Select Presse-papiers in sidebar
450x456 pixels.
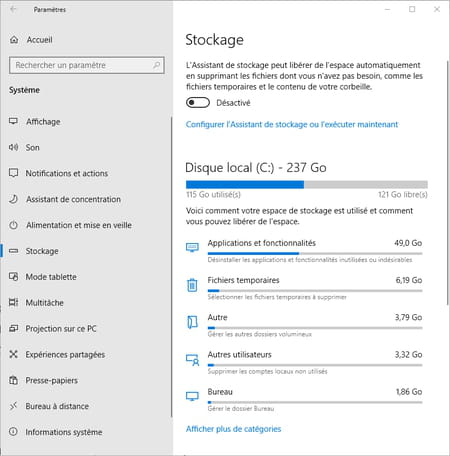coord(52,380)
